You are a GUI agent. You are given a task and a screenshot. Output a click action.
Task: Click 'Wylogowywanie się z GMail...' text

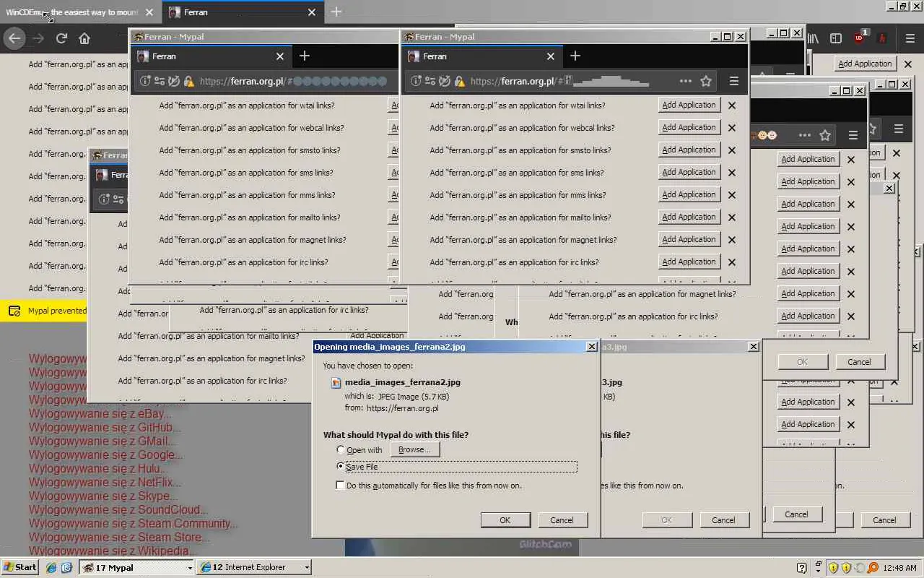pos(103,441)
